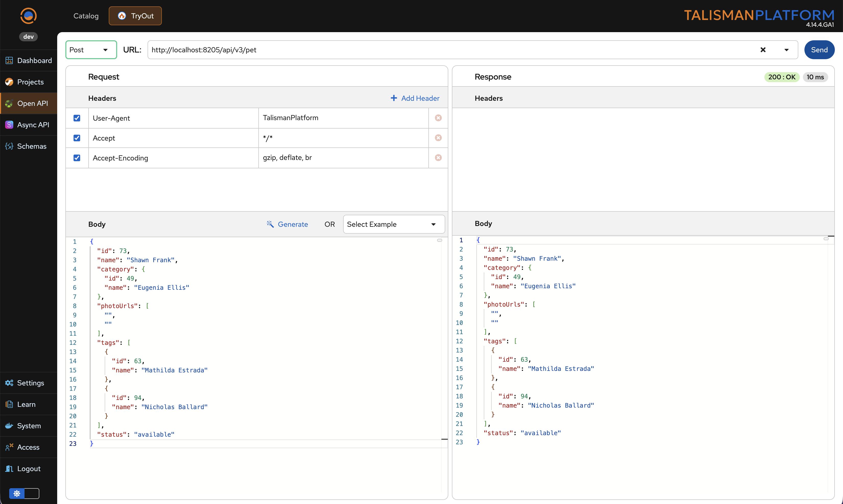This screenshot has width=843, height=504.
Task: Remove the User-Agent header row
Action: [x=438, y=118]
